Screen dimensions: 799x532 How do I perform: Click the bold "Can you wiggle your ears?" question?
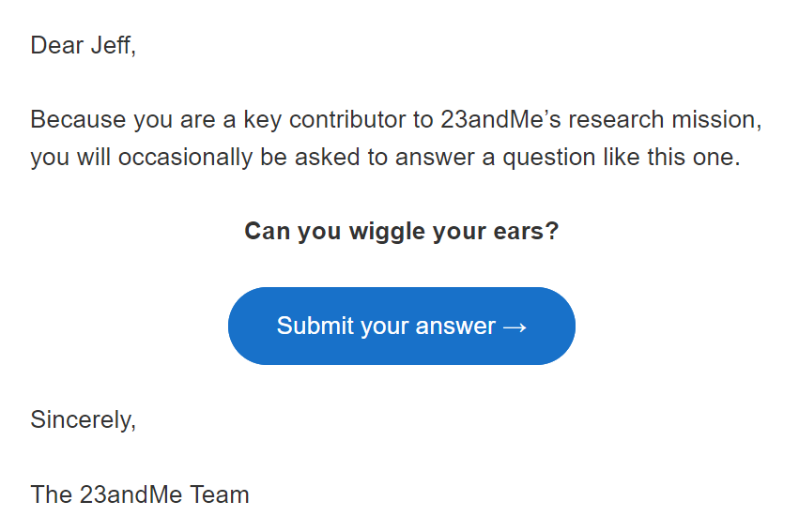coord(401,231)
